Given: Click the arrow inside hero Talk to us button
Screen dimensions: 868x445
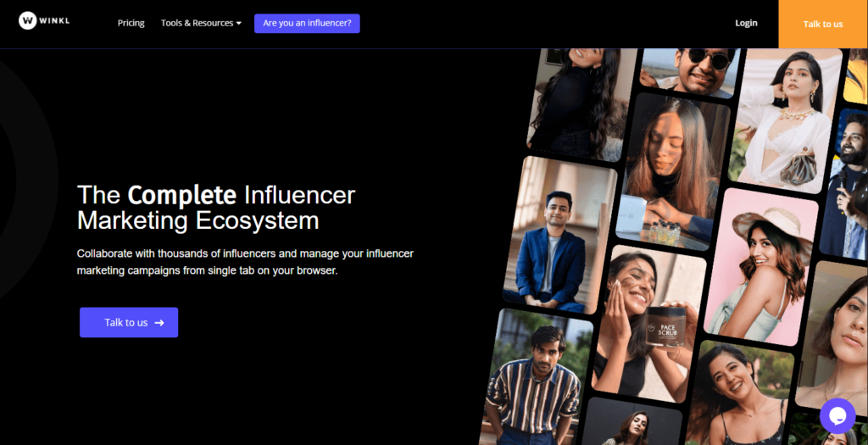Looking at the screenshot, I should point(159,323).
